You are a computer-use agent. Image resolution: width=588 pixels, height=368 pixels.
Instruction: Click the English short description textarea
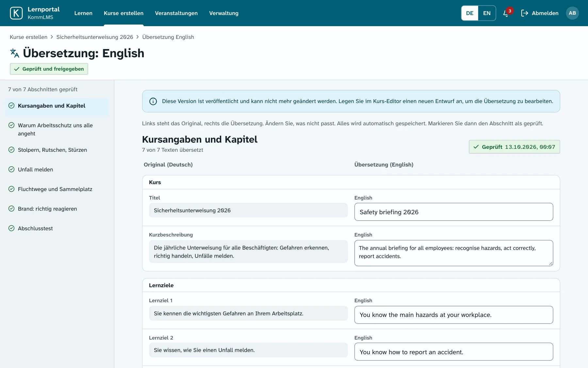pos(453,253)
